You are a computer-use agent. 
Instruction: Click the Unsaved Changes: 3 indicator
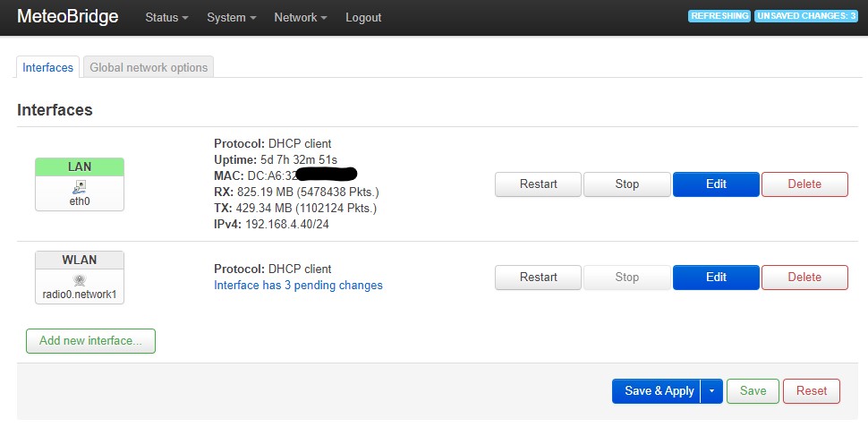[806, 16]
